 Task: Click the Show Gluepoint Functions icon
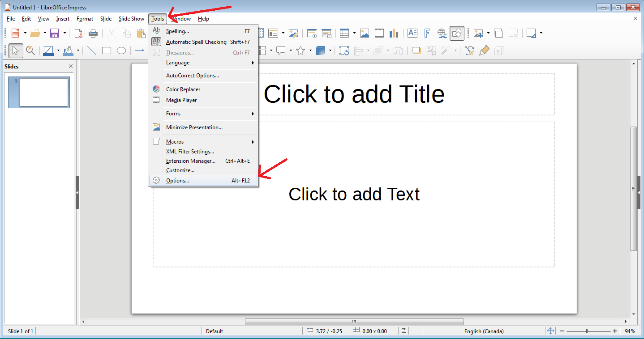pos(484,51)
